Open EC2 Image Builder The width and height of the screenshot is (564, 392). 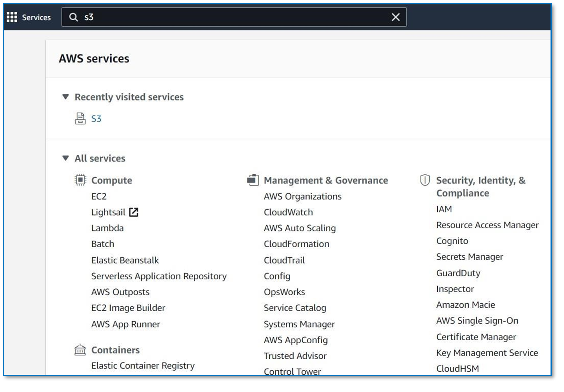[x=128, y=308]
